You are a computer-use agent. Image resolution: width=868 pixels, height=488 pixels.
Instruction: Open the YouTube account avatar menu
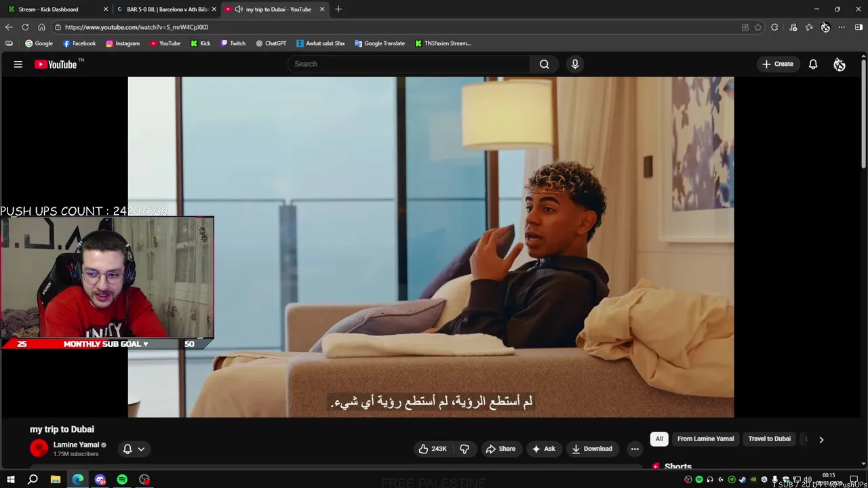pyautogui.click(x=840, y=64)
